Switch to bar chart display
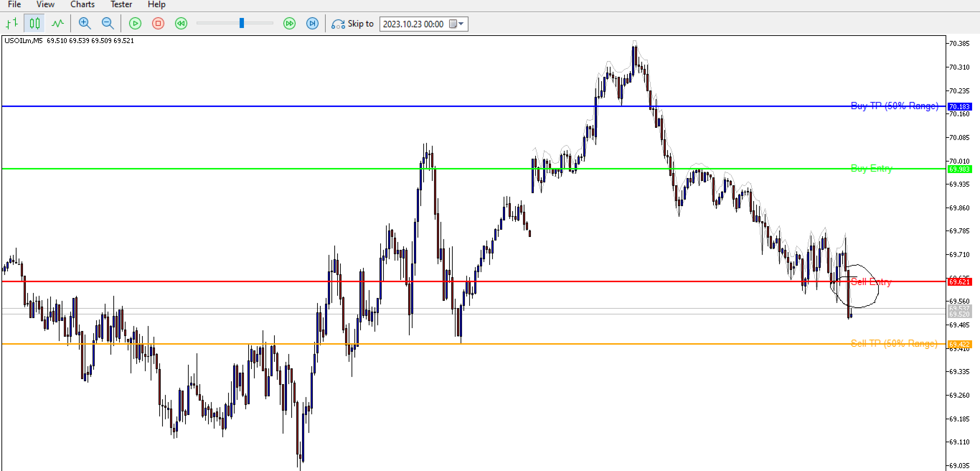The width and height of the screenshot is (980, 471). point(11,24)
